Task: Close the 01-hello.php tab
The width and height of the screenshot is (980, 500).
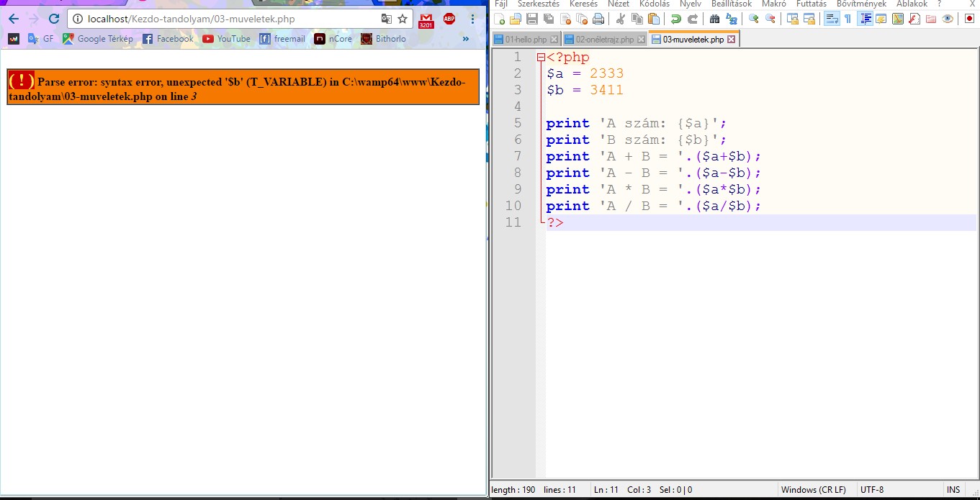Action: [553, 40]
